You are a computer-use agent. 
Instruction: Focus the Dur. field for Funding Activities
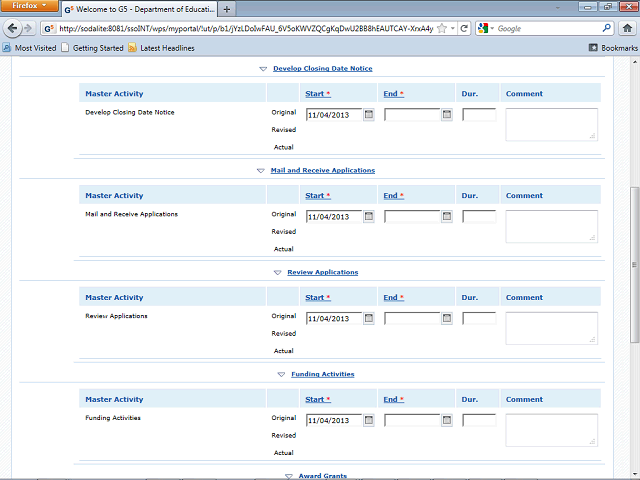[479, 420]
